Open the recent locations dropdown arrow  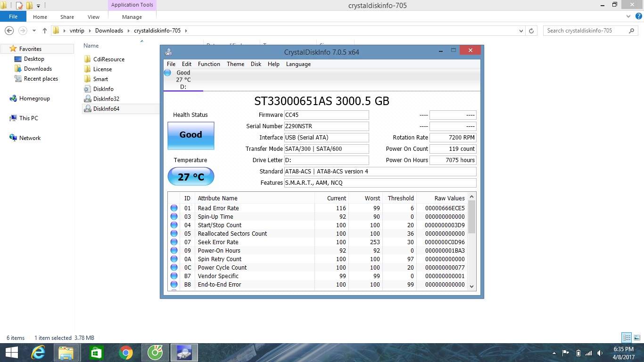34,31
